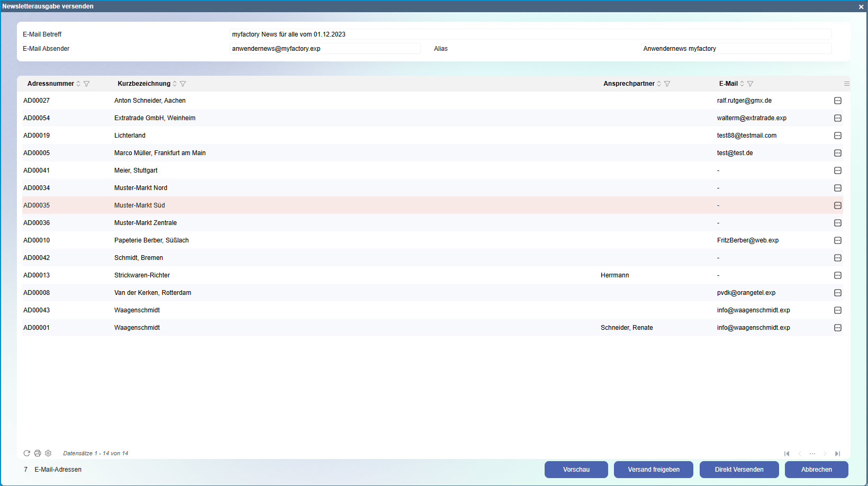Viewport: 868px width, 486px height.
Task: Select the Extratrade GmbH, Weinheim row
Action: click(x=155, y=118)
